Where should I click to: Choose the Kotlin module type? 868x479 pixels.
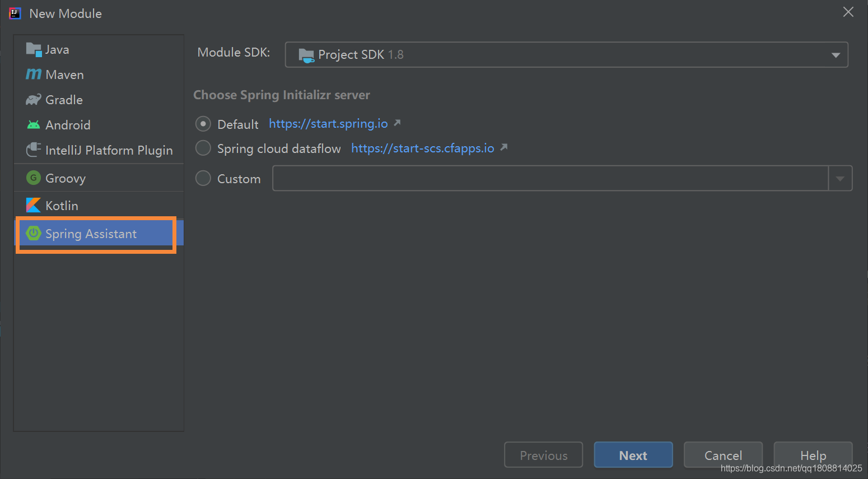point(62,205)
